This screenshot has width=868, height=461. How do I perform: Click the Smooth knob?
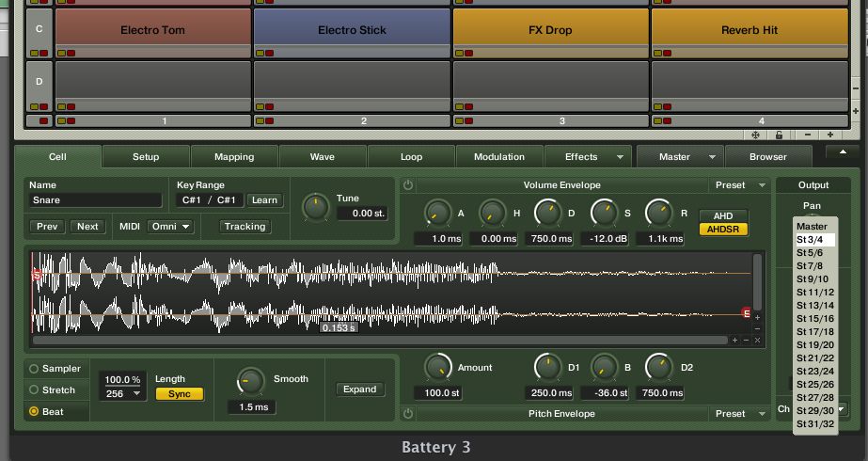coord(250,382)
